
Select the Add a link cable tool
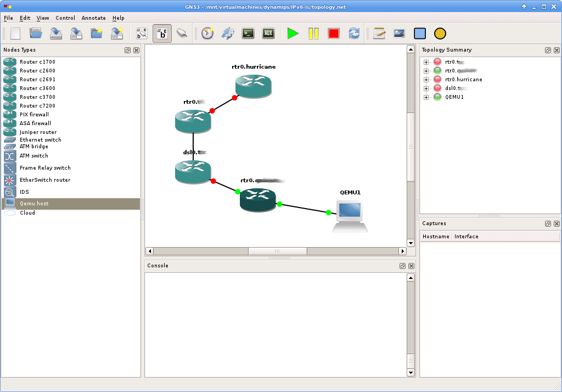click(x=182, y=33)
